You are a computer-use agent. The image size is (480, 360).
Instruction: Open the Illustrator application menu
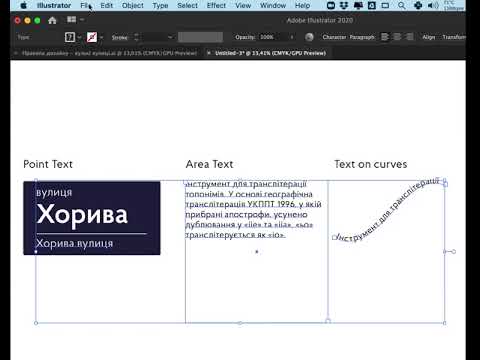point(54,6)
